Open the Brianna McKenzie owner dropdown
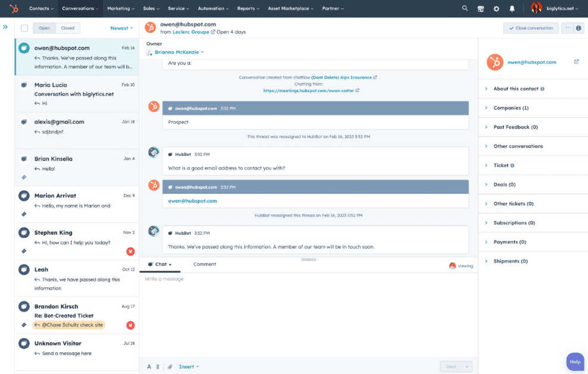 [179, 52]
